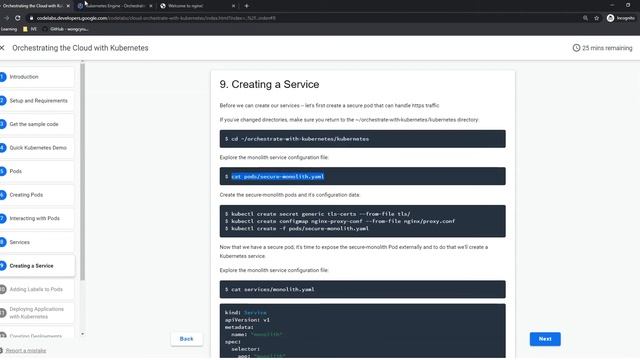Click kubectl create -f pods/secure-monolith.yaml line
The image size is (640, 360).
pyautogui.click(x=297, y=229)
